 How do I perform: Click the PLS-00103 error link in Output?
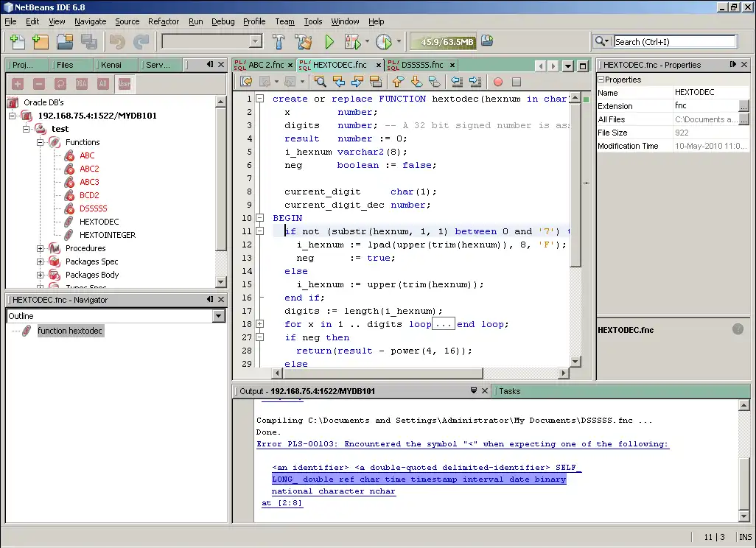(x=462, y=444)
